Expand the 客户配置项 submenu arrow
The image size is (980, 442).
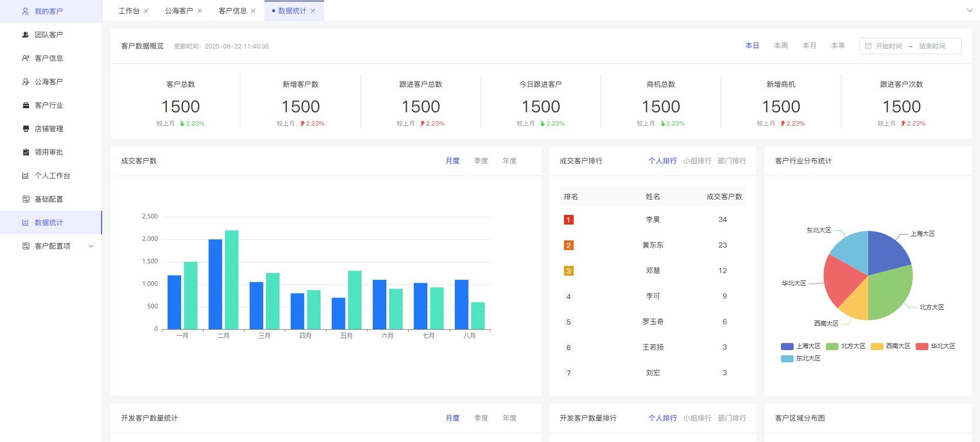[91, 246]
